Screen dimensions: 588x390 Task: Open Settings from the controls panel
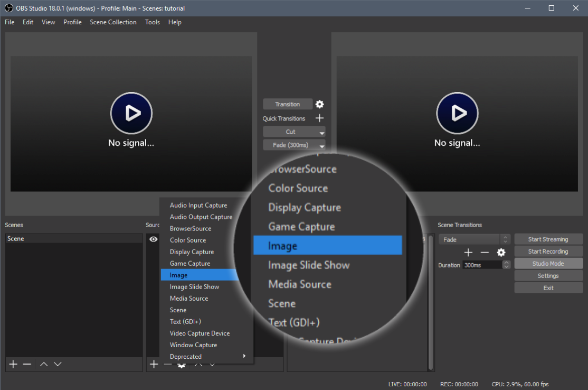(x=548, y=276)
